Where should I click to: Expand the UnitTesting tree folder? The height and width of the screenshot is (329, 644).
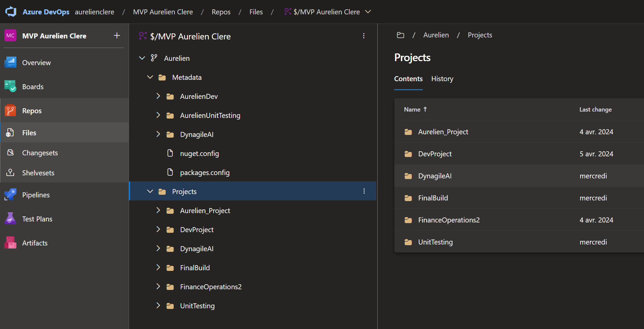point(158,306)
